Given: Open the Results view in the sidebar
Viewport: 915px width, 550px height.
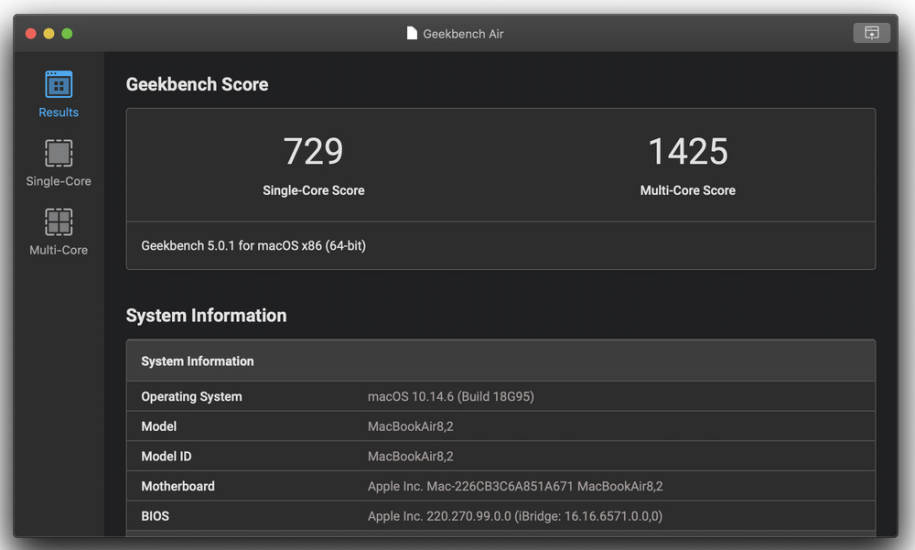Looking at the screenshot, I should [58, 95].
